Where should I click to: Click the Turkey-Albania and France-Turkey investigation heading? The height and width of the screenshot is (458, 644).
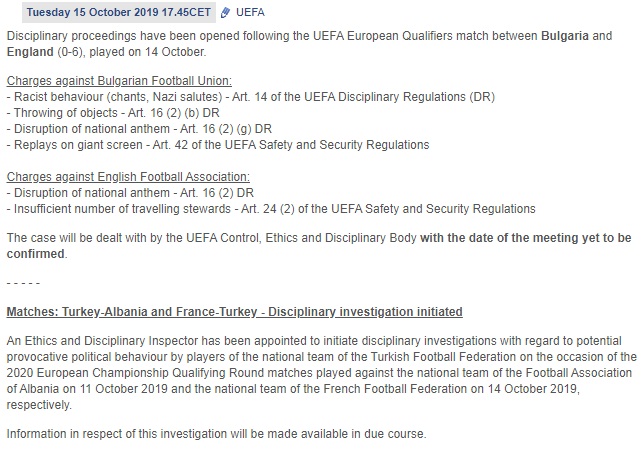(235, 312)
